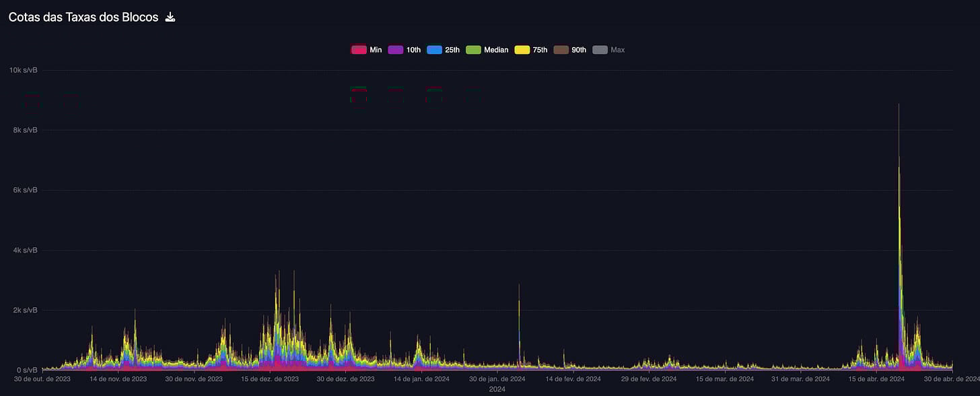Image resolution: width=980 pixels, height=396 pixels.
Task: Click the pink Min color swatch
Action: (359, 50)
